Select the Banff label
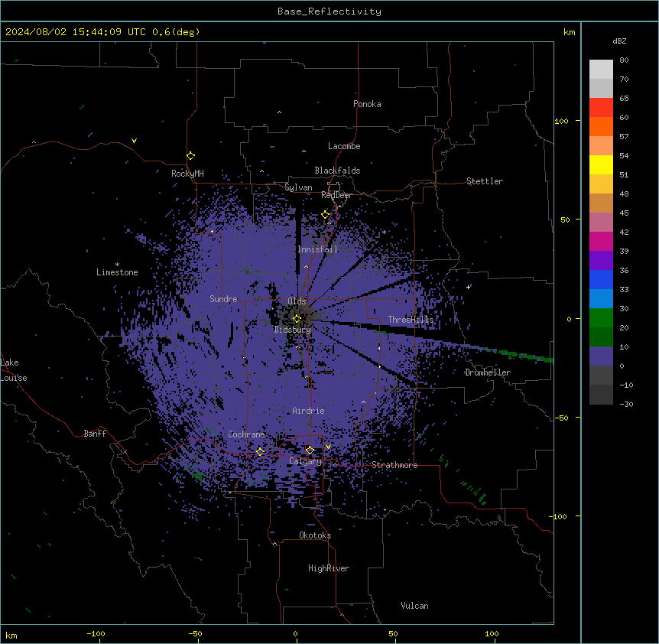The image size is (659, 644). pos(95,434)
